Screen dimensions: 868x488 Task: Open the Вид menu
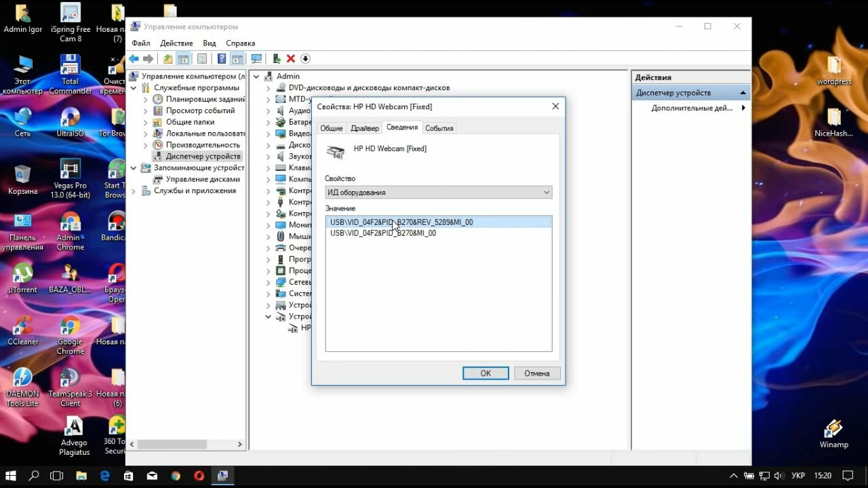pos(210,43)
